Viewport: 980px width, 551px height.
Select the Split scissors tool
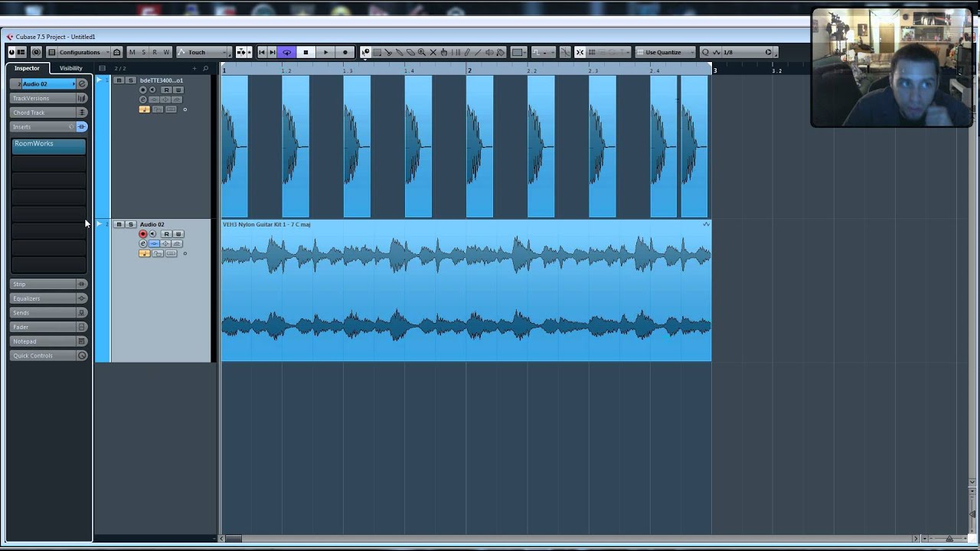pyautogui.click(x=388, y=52)
